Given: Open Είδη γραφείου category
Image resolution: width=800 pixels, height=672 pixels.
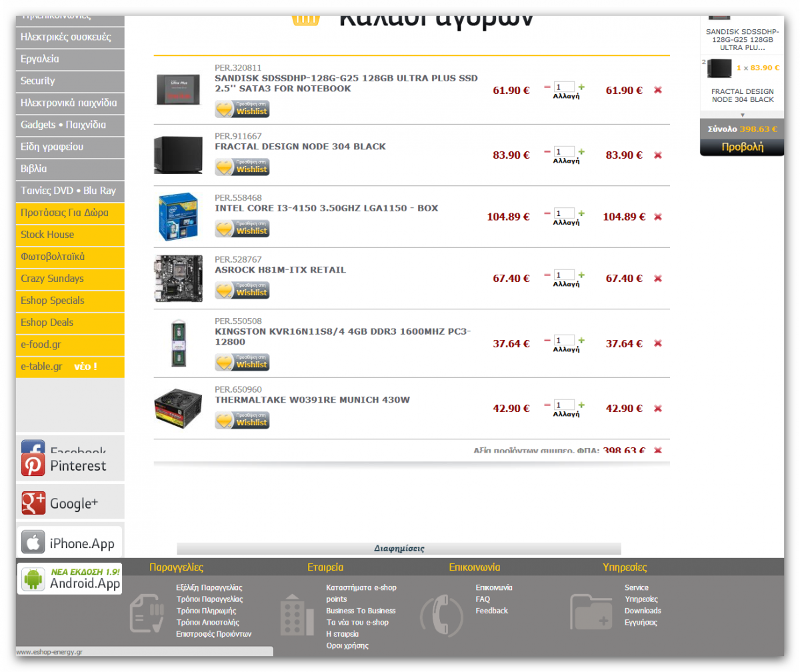Looking at the screenshot, I should [70, 147].
